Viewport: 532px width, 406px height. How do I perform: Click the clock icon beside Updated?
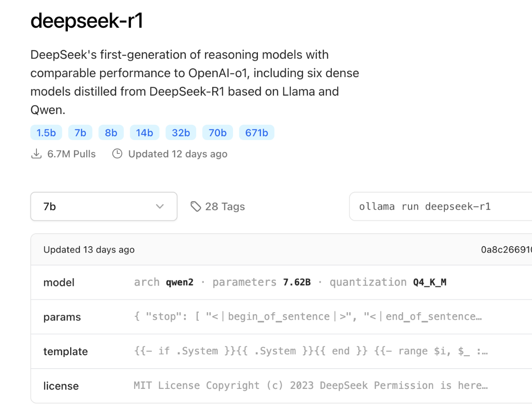click(x=117, y=154)
